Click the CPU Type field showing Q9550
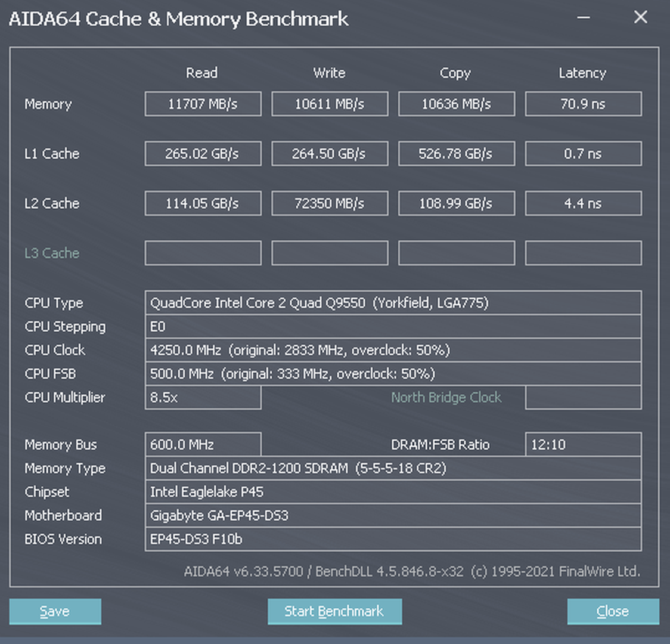Viewport: 670px width, 644px height. [x=393, y=303]
